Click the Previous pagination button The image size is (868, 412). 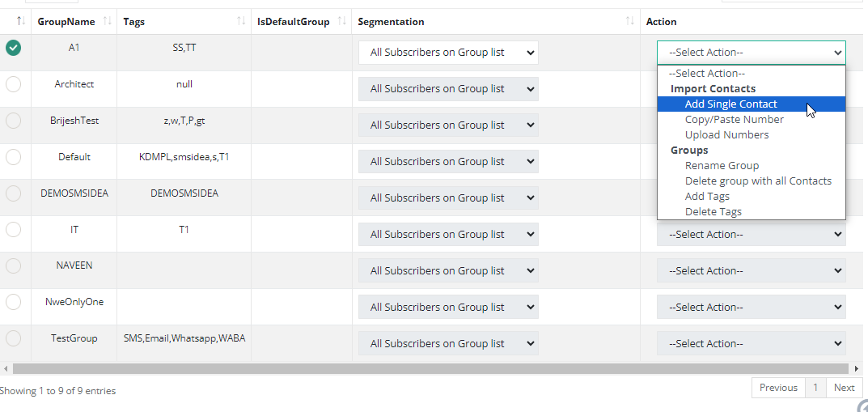[x=778, y=388]
